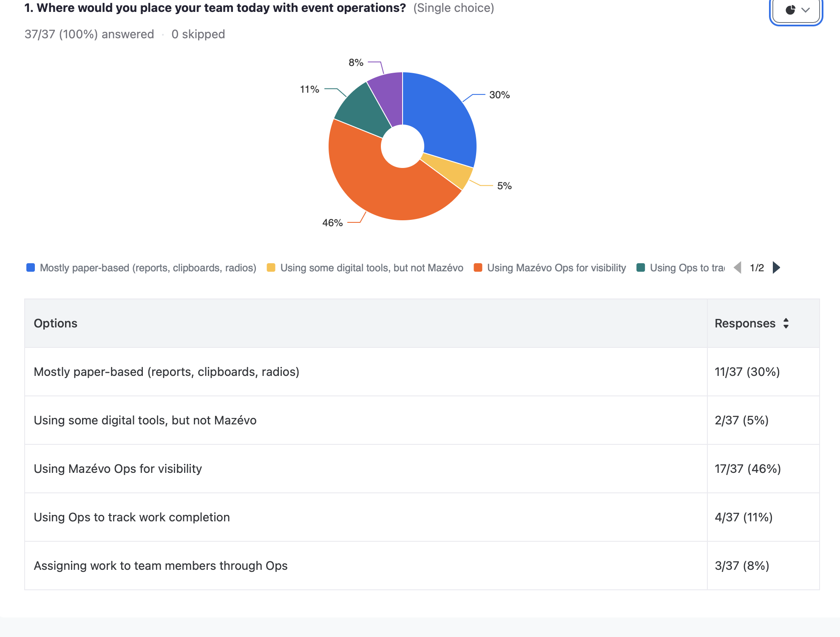Click the '37/37 (100%) answered' link
The image size is (840, 637).
pos(89,34)
